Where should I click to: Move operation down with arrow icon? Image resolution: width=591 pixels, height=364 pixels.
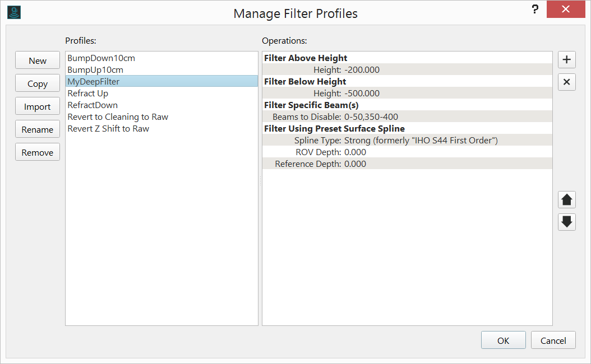(567, 222)
